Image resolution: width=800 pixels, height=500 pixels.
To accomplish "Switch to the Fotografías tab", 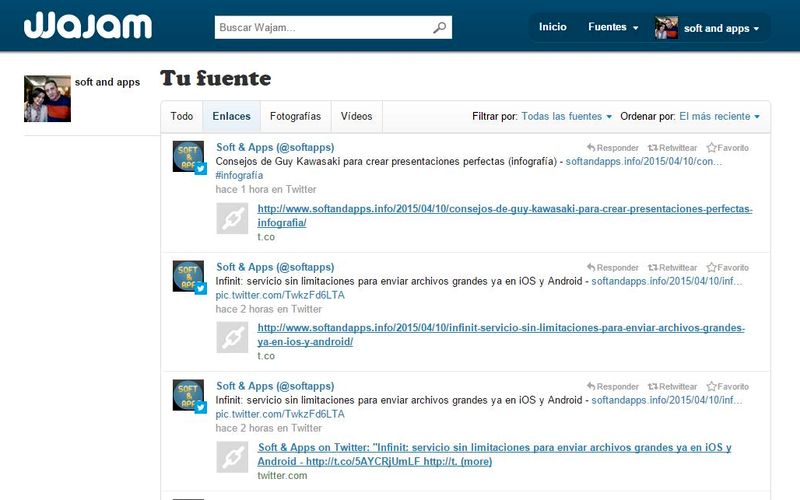I will [x=295, y=116].
